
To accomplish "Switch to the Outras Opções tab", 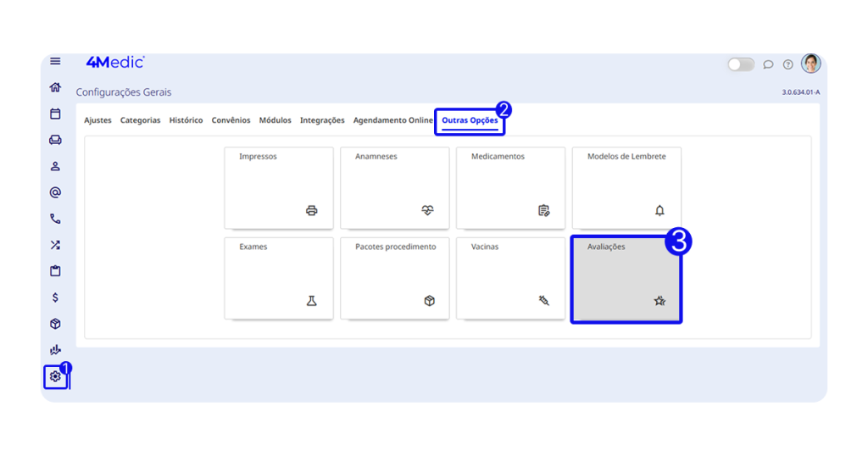I will 470,120.
